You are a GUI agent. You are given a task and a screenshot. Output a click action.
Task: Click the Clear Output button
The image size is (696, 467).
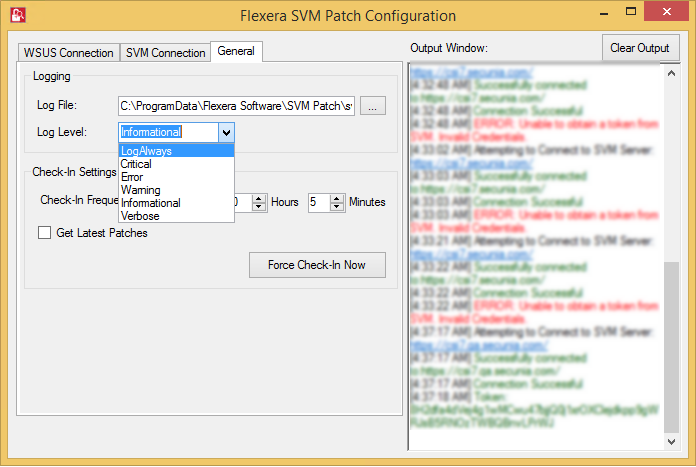(640, 48)
